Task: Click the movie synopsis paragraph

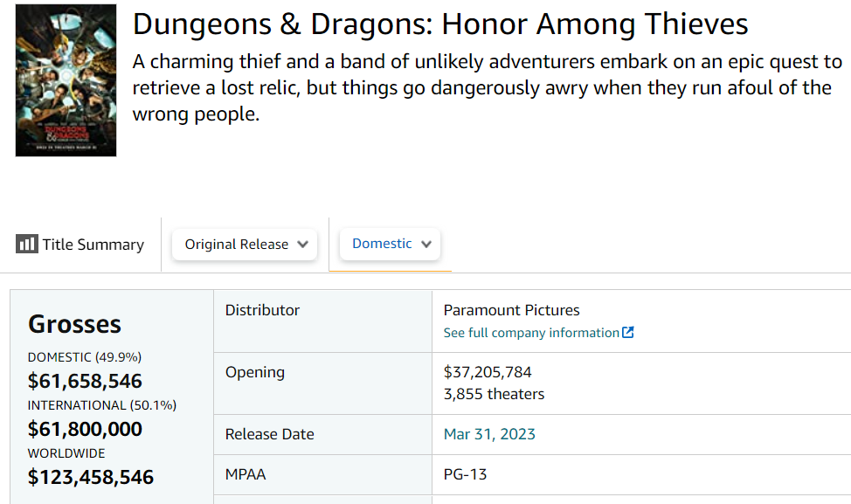Action: 487,88
